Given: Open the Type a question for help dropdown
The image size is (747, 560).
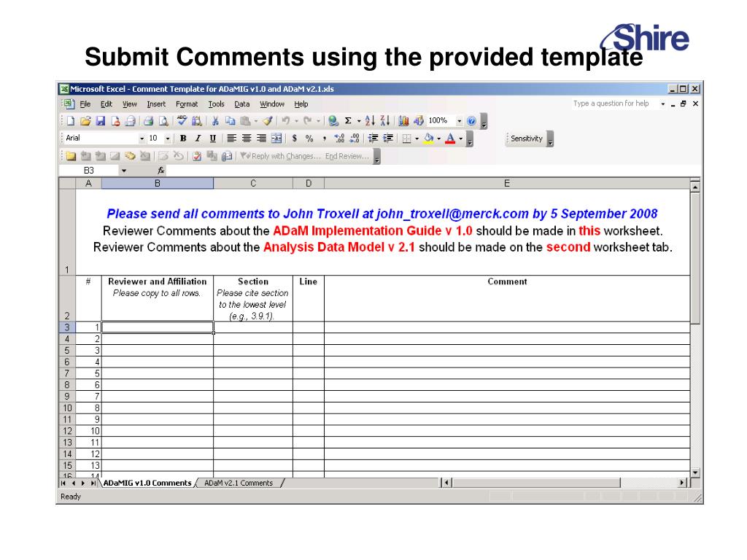Looking at the screenshot, I should pos(662,104).
